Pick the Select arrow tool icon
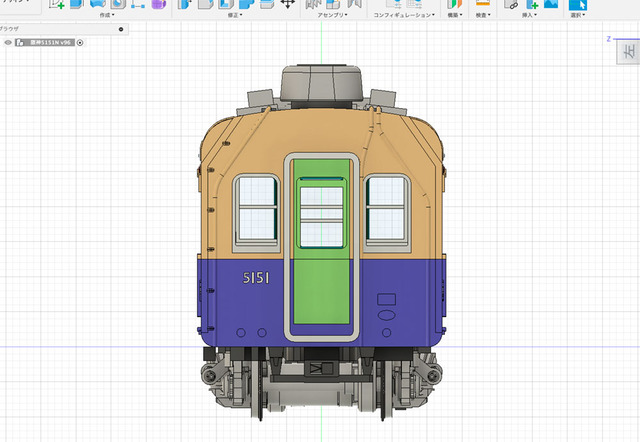 [x=578, y=4]
